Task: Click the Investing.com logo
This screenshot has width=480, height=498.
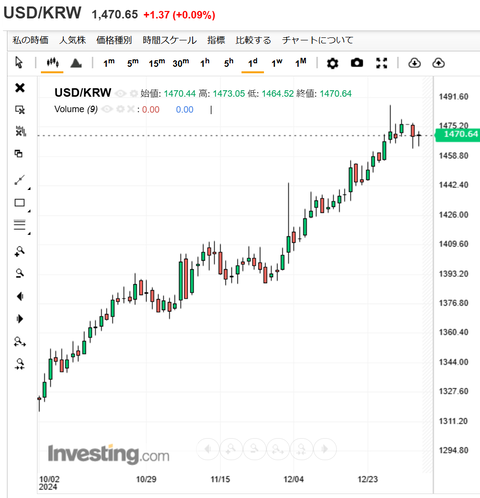Action: click(x=109, y=454)
